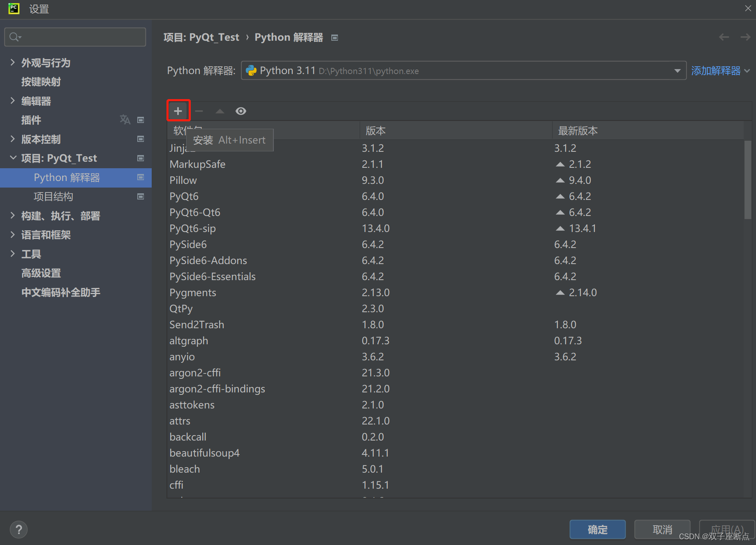The image size is (756, 545).
Task: Select the beautifulsoup4 package row
Action: click(x=455, y=453)
